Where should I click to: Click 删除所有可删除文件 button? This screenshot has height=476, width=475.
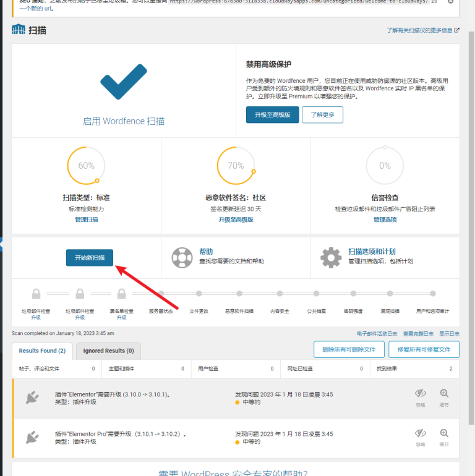pyautogui.click(x=349, y=349)
